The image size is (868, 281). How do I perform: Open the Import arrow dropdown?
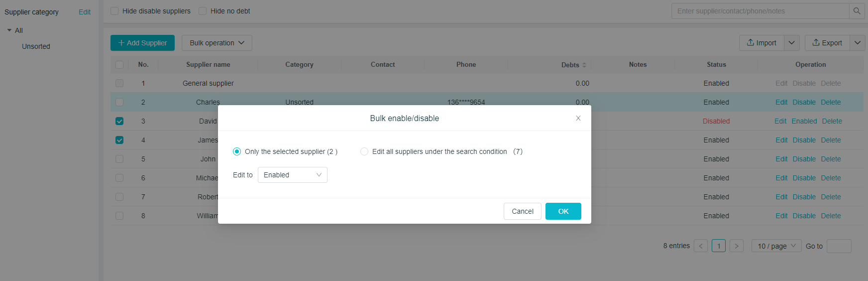coord(791,43)
